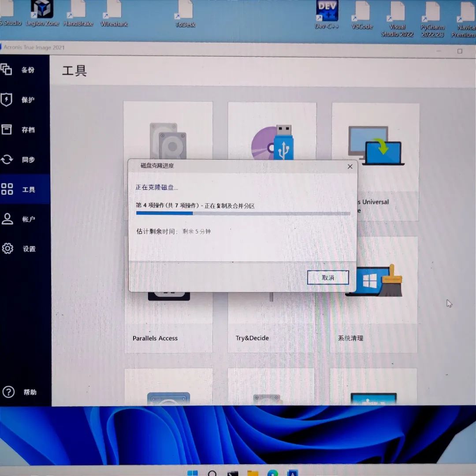Click the bottom-middle disk tool icon

pos(267,399)
